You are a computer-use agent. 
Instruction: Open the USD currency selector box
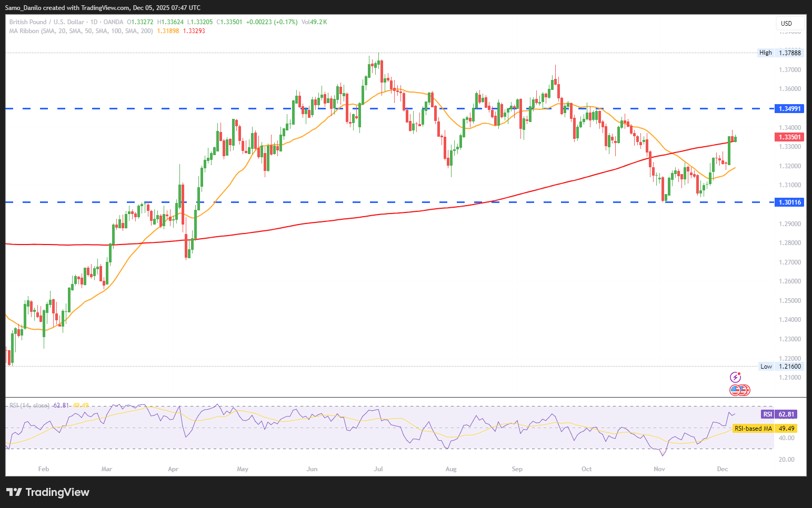[789, 24]
